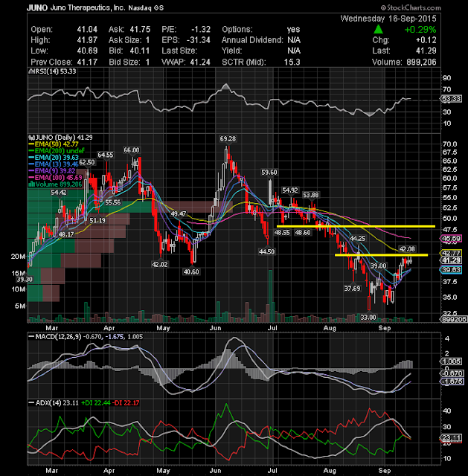Image resolution: width=468 pixels, height=476 pixels.
Task: Click the upper yellow resistance line
Action: pyautogui.click(x=356, y=226)
